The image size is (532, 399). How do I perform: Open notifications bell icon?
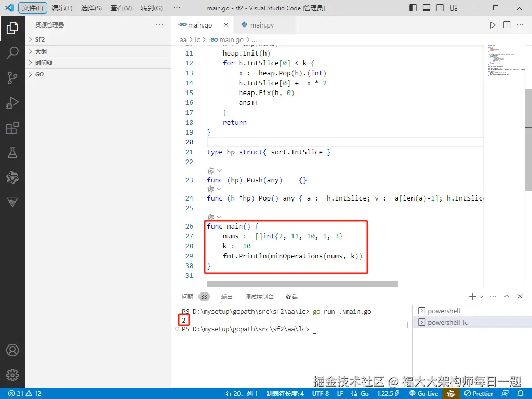click(521, 394)
